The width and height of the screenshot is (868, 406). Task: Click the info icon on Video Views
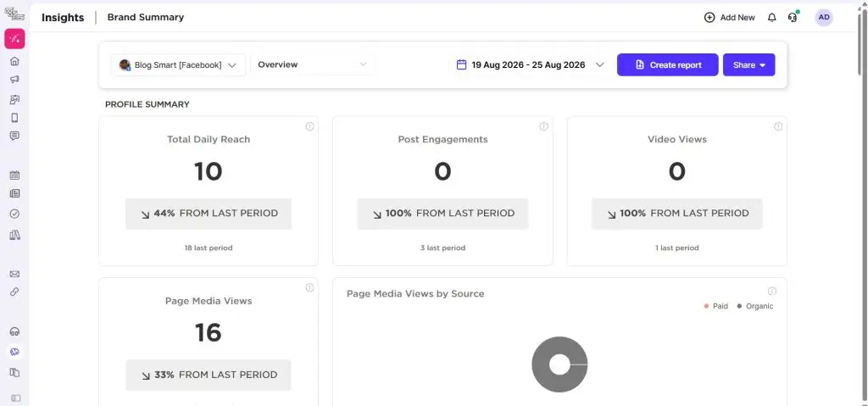[778, 126]
